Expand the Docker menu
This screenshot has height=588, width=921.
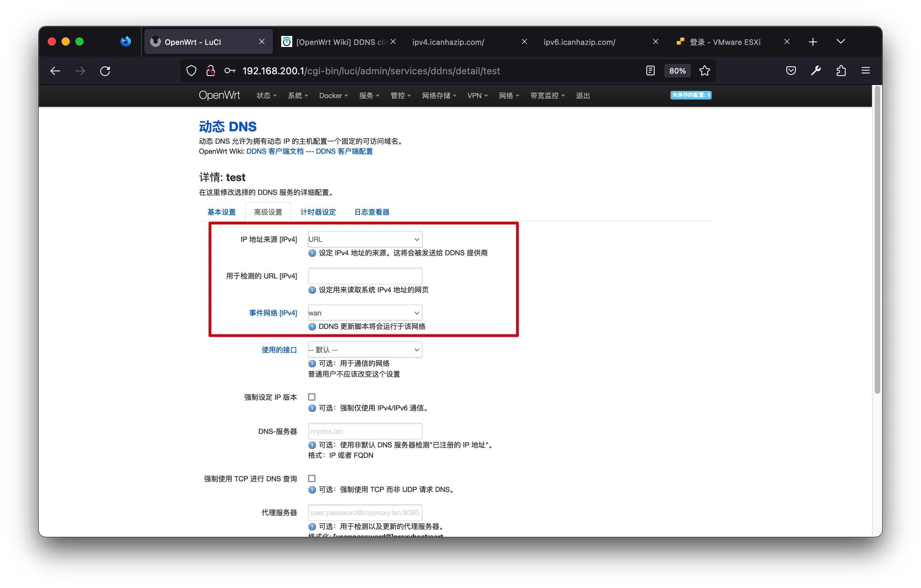[333, 96]
